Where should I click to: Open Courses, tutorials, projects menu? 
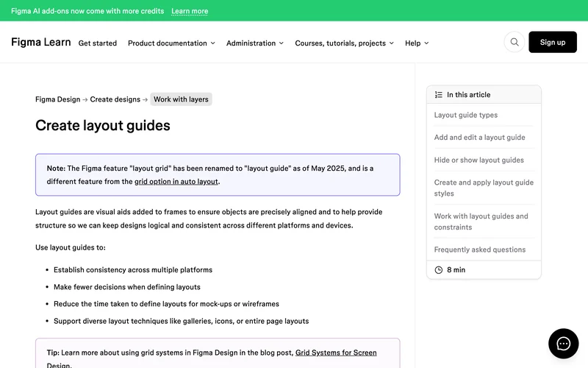[340, 43]
